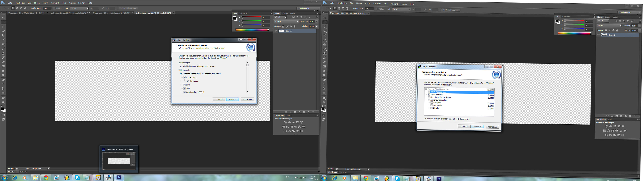Activate the Zoom tool in right Photoshop window
The height and width of the screenshot is (181, 644).
[x=324, y=102]
